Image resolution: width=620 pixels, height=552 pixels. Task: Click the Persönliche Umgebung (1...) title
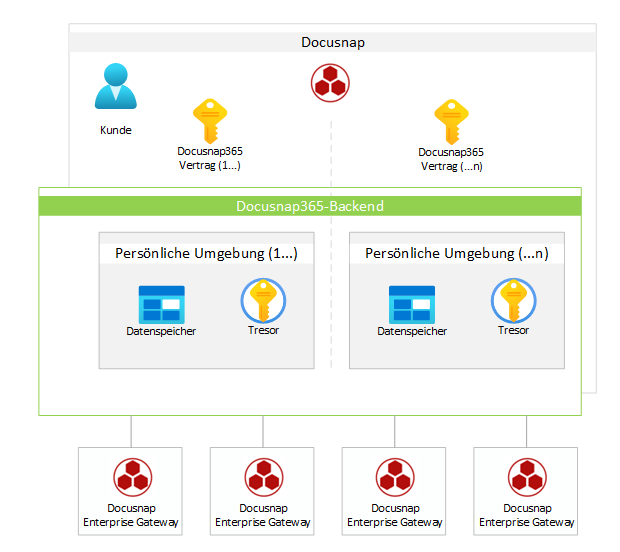pyautogui.click(x=206, y=253)
